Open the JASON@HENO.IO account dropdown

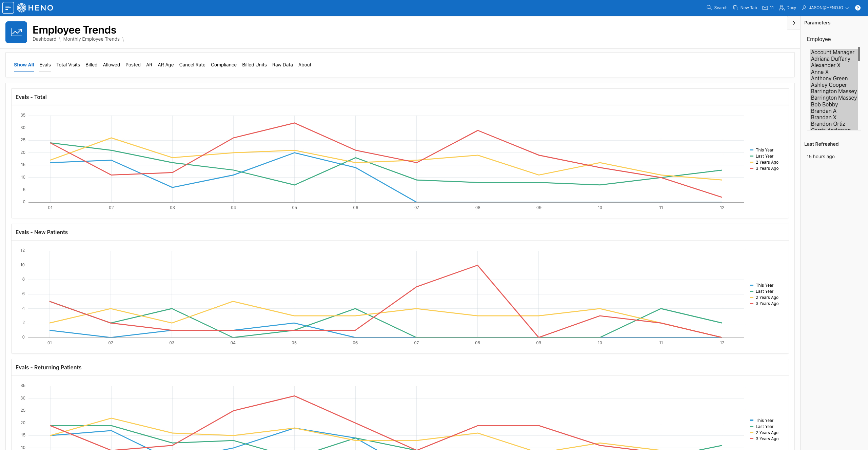pos(825,8)
